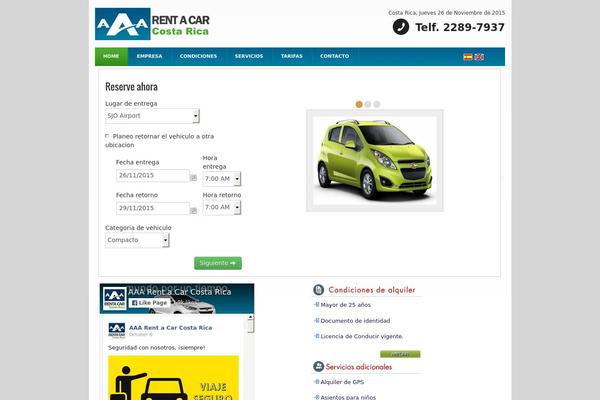Open the 'Alquiler de GPS' link
Viewport: 600px width, 400px height.
(x=342, y=382)
